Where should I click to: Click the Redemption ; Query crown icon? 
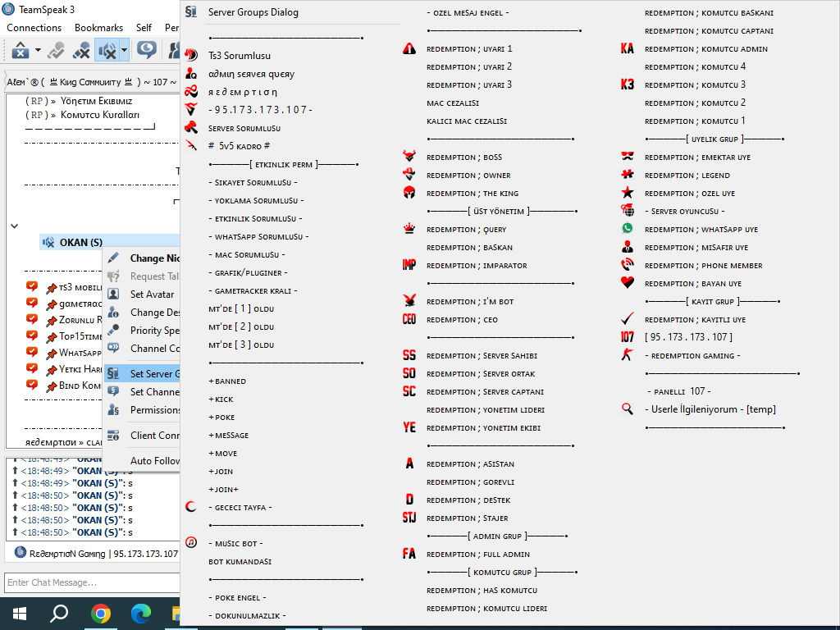pos(409,229)
